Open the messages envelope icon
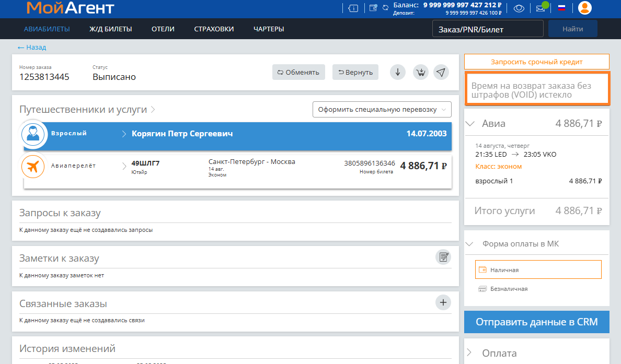The width and height of the screenshot is (621, 364). [540, 8]
